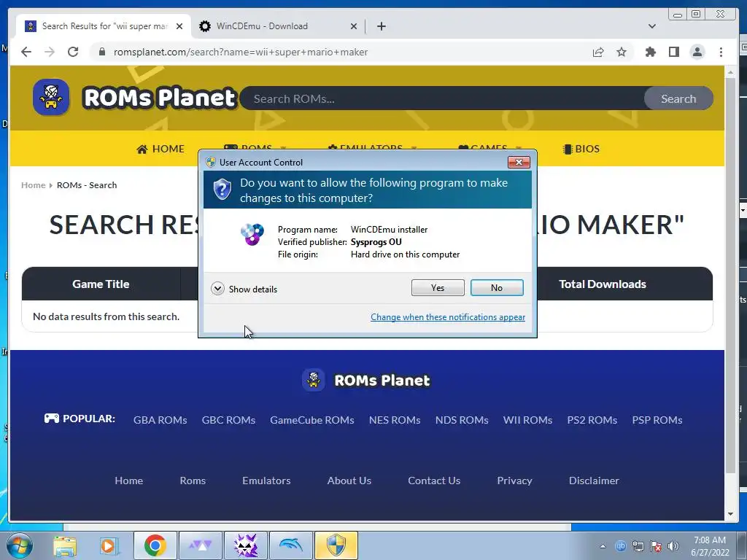Viewport: 747px width, 560px height.
Task: Open Chrome extensions puzzle icon
Action: click(x=650, y=52)
